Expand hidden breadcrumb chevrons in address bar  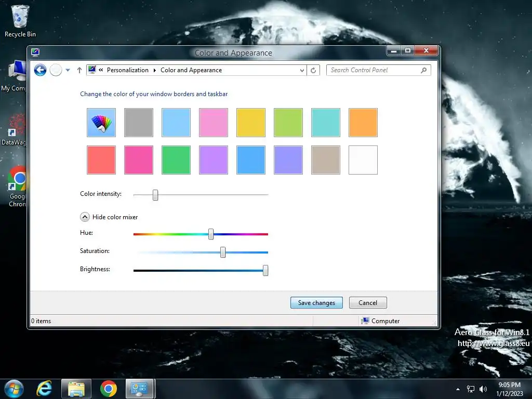point(101,70)
